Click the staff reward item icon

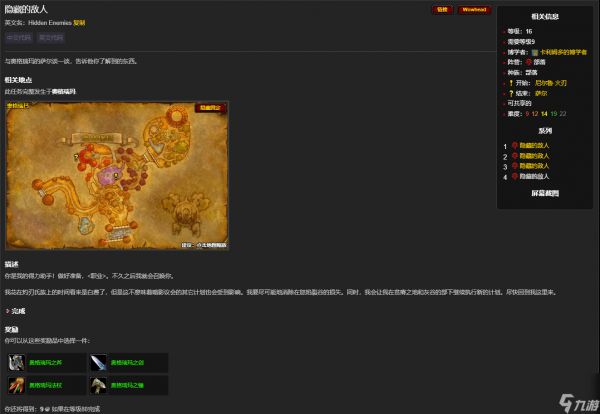16,385
